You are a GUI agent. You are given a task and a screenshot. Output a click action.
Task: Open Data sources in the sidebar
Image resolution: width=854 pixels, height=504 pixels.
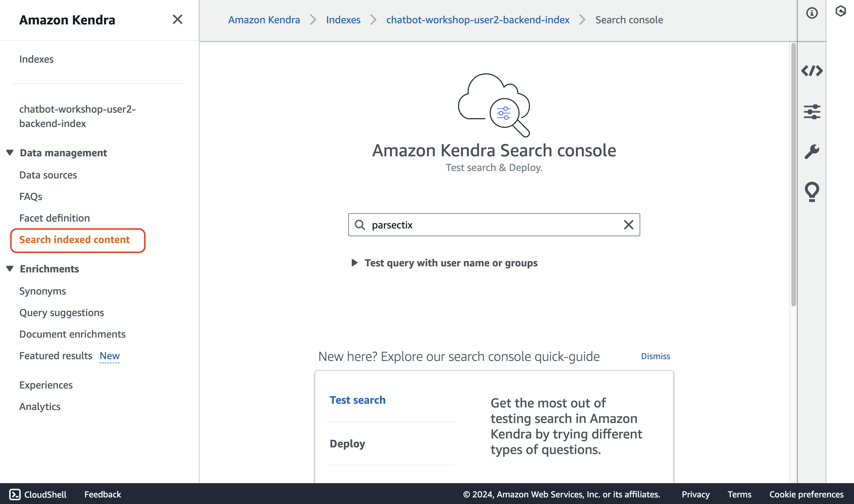coord(48,175)
